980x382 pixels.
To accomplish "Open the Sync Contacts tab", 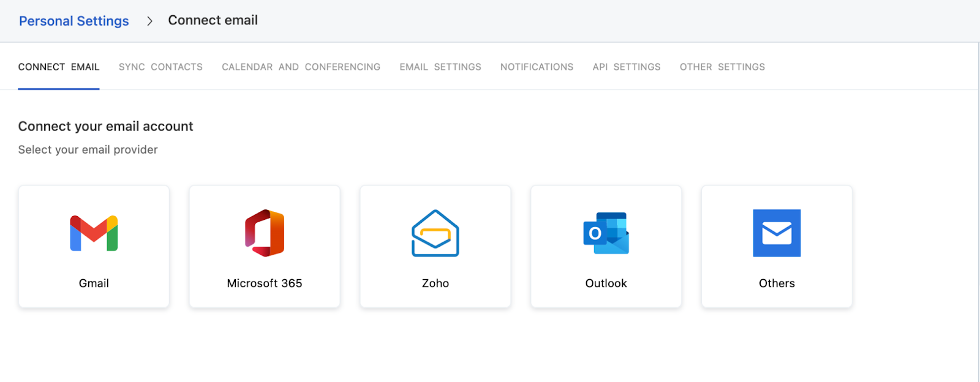I will (160, 67).
